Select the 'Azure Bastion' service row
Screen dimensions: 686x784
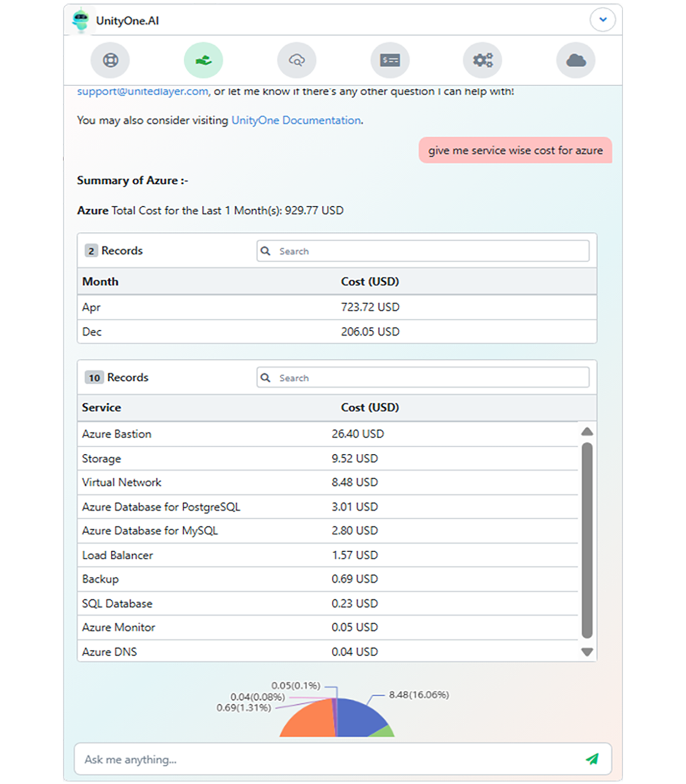[x=327, y=434]
